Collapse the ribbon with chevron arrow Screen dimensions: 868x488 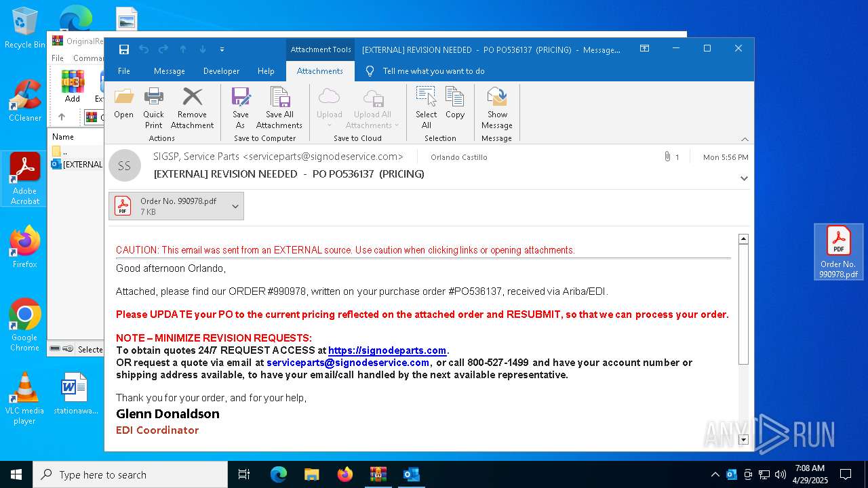click(745, 138)
